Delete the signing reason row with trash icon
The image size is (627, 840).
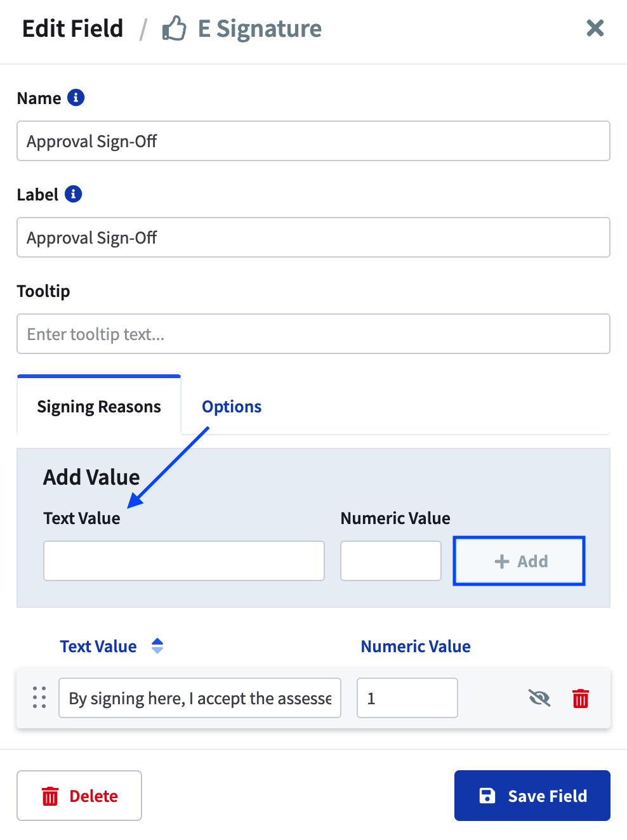581,698
